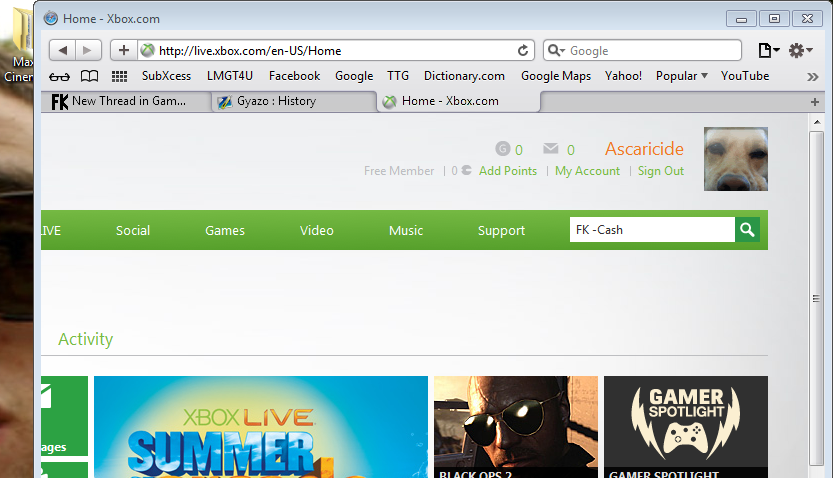Open the Google bookmark
Screen dimensions: 833x478
click(x=354, y=76)
